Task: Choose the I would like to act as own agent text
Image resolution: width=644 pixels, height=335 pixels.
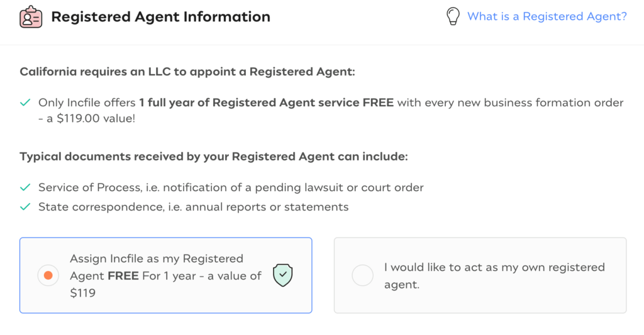Action: (494, 275)
